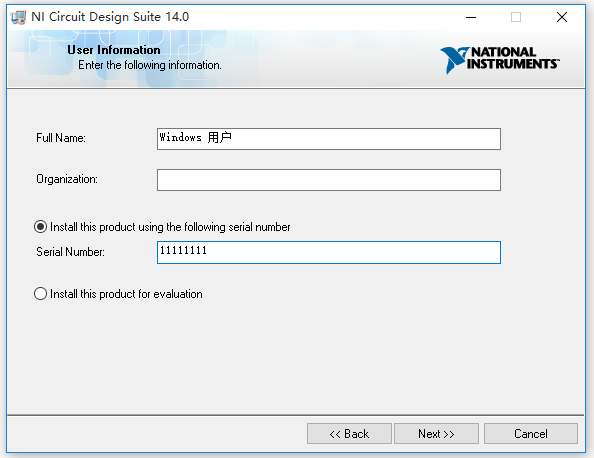Minimize the NI Circuit Design Suite window
594x458 pixels.
(471, 17)
